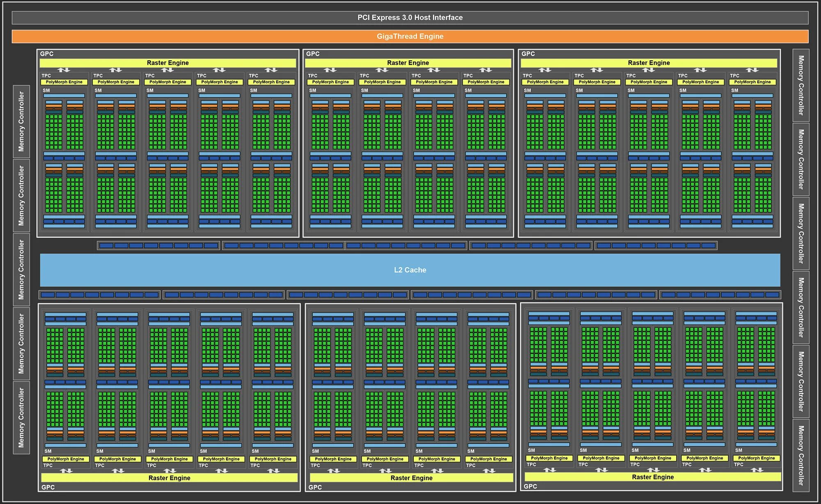This screenshot has height=504, width=821.
Task: Select the top-middle GPC Raster Engine bar
Action: click(x=408, y=63)
